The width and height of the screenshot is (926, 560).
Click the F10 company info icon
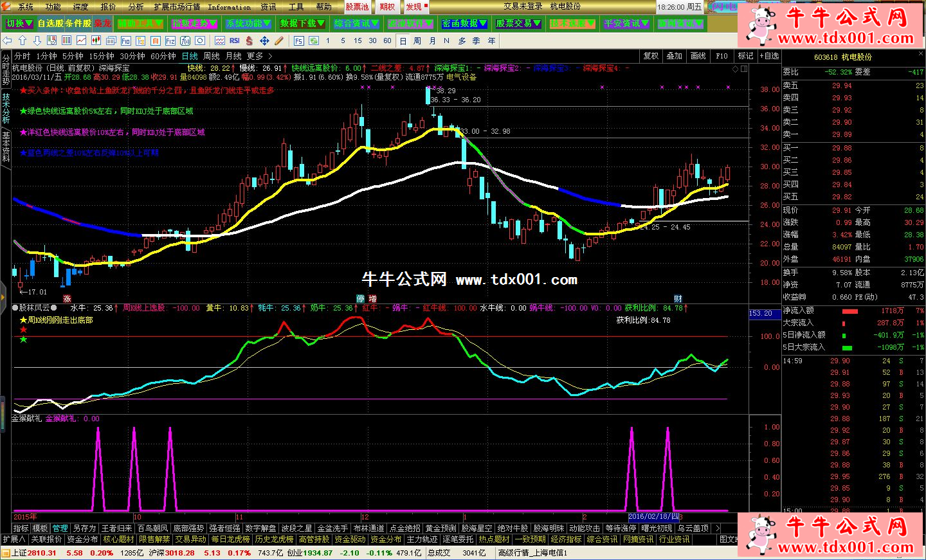pos(125,41)
